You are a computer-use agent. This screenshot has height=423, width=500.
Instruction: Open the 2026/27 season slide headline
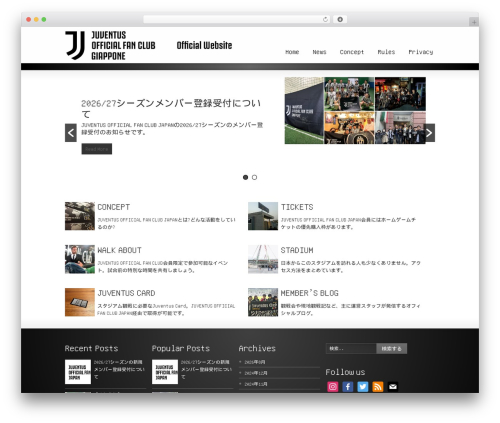coord(171,109)
